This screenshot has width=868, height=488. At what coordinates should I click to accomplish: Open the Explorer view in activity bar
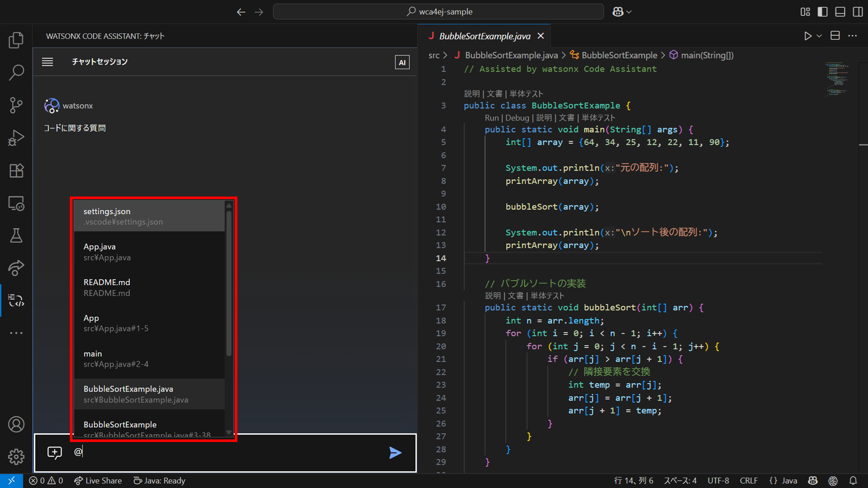click(x=16, y=40)
